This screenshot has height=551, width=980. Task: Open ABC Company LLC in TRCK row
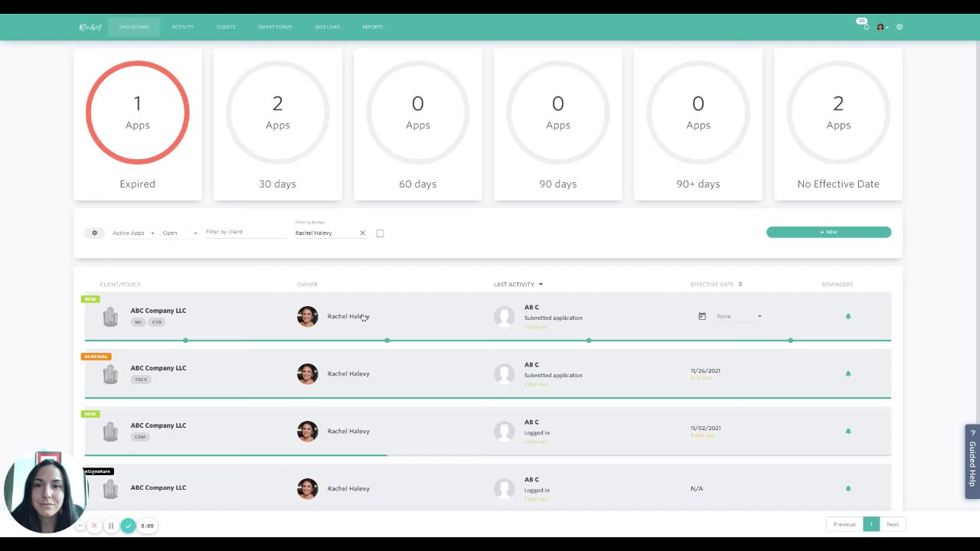(x=158, y=368)
